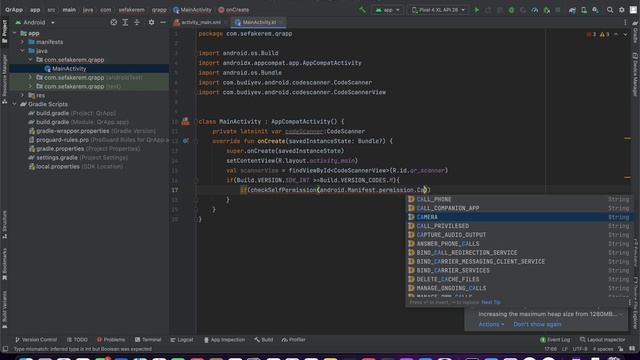Start Debug with the green bug icon
This screenshot has width=640, height=360.
pyautogui.click(x=511, y=10)
